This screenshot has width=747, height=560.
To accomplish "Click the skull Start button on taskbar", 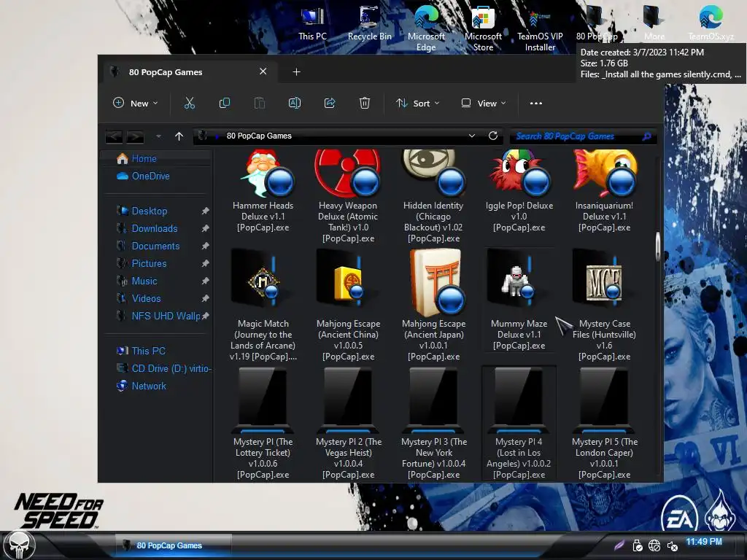I will (19, 545).
